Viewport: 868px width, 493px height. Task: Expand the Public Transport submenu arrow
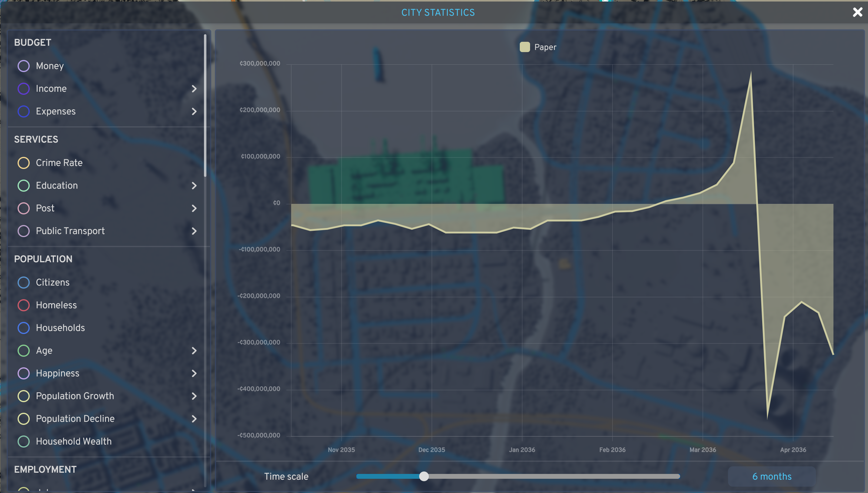click(194, 231)
